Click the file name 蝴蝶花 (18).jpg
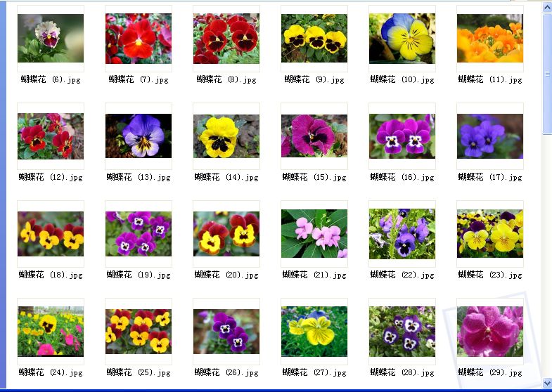The height and width of the screenshot is (392, 552). tap(51, 275)
